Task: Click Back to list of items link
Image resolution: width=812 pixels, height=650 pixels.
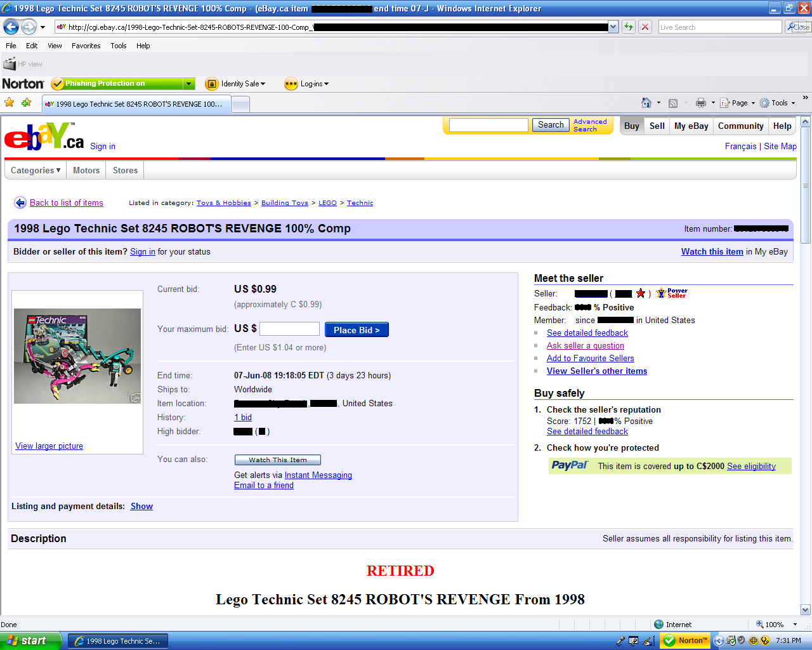Action: pyautogui.click(x=67, y=202)
